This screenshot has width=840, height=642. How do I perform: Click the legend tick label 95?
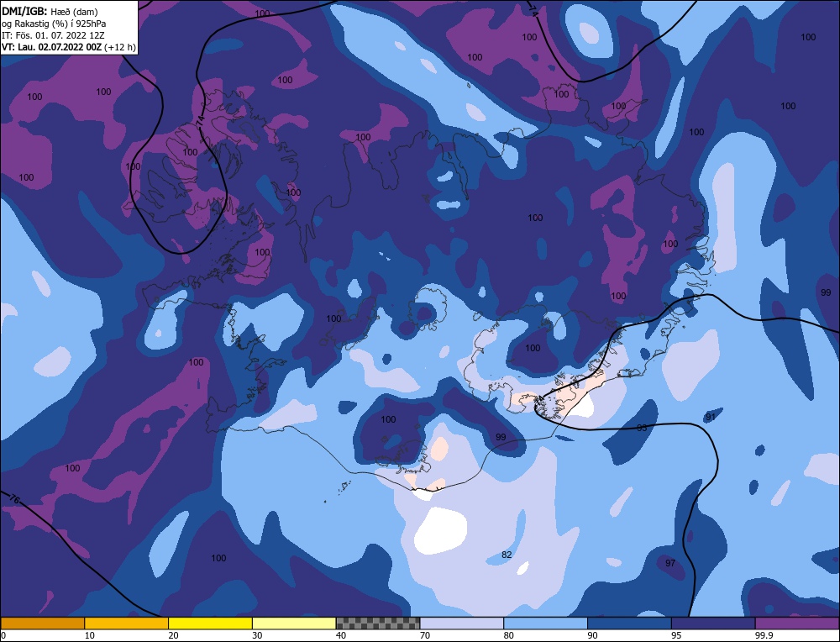click(x=676, y=635)
